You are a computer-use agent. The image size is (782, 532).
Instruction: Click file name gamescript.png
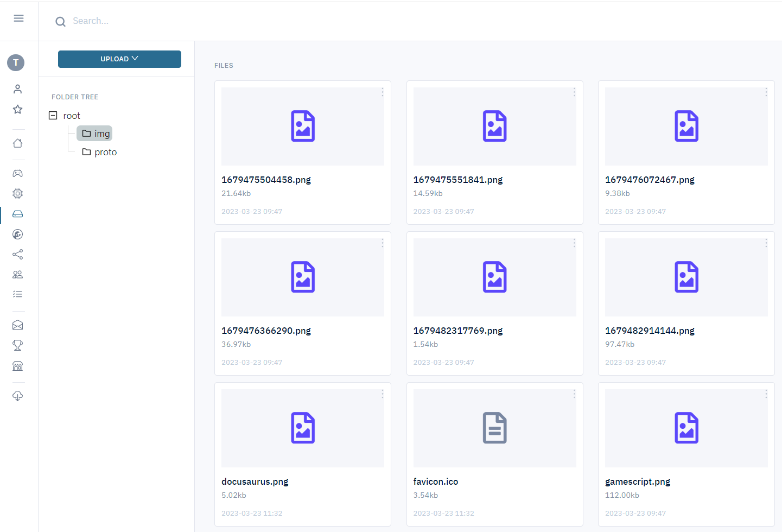pyautogui.click(x=638, y=482)
